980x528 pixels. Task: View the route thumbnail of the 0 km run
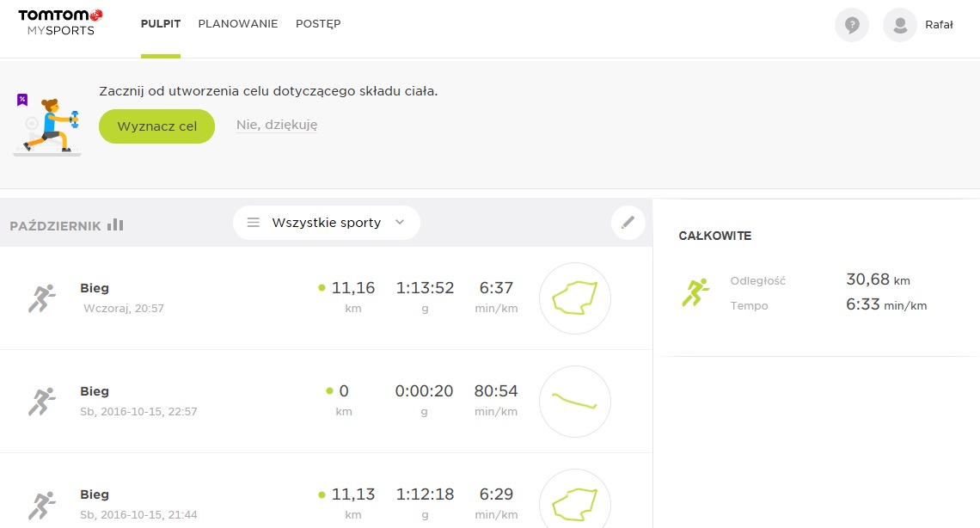(x=575, y=402)
